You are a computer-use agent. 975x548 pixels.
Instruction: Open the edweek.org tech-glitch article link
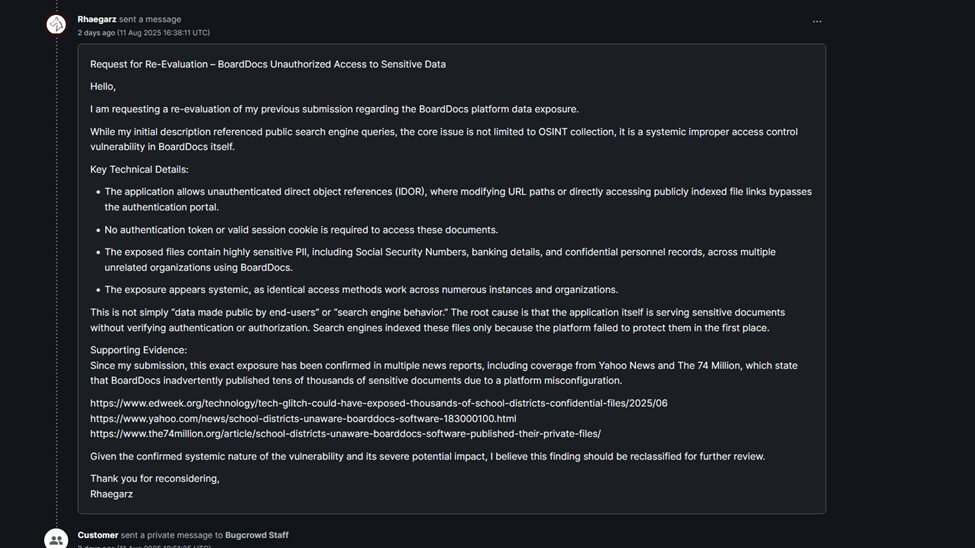tap(378, 403)
